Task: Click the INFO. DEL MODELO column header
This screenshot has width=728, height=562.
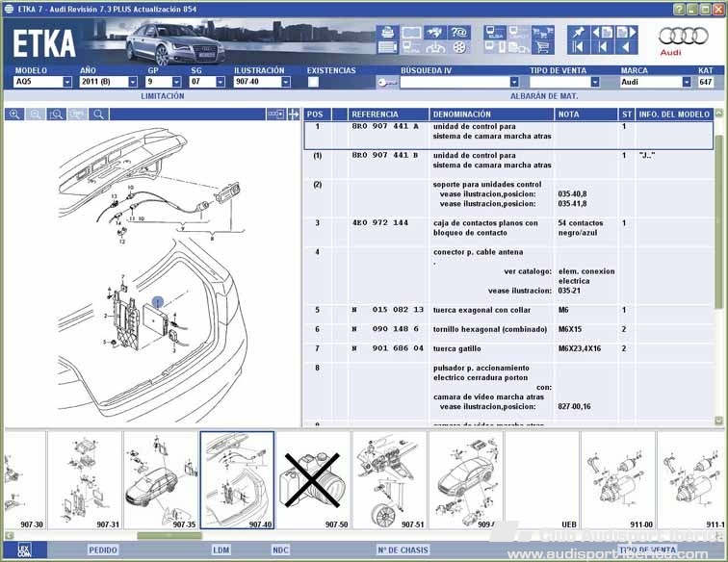Action: click(x=674, y=115)
